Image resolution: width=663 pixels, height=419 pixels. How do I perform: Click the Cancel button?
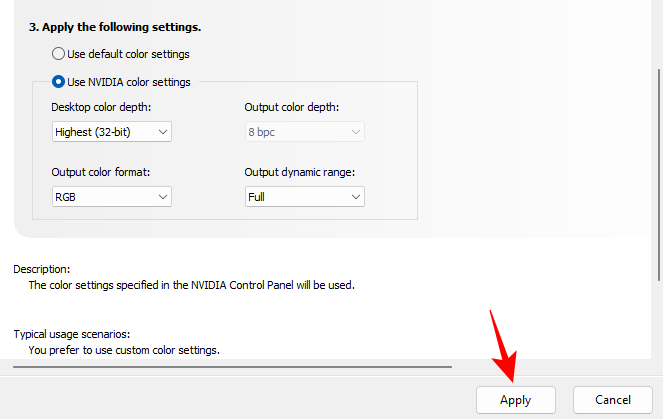(613, 399)
